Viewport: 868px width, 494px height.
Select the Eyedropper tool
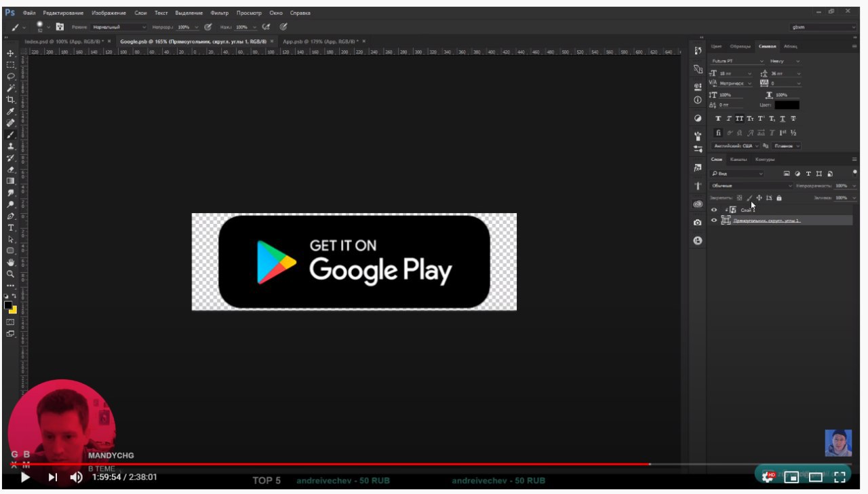coord(10,111)
